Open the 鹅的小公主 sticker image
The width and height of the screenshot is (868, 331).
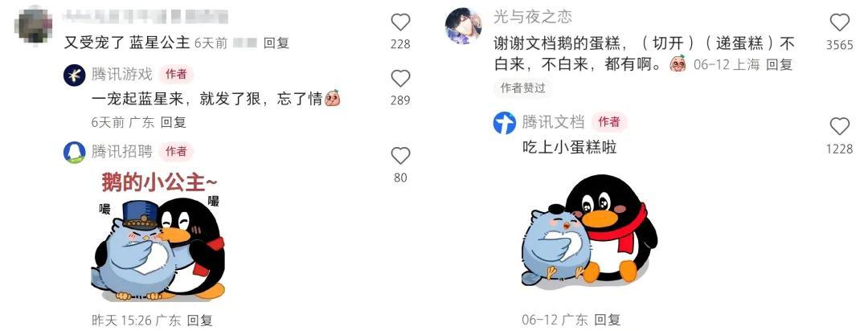pyautogui.click(x=159, y=235)
